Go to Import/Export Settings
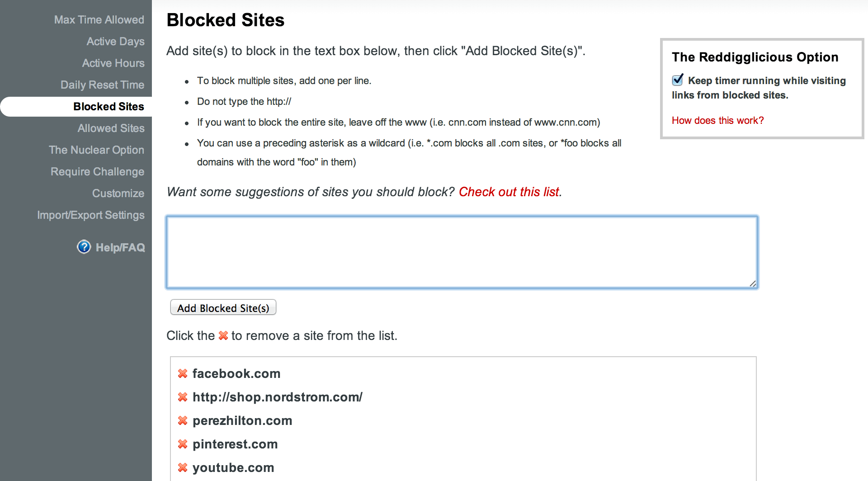 pyautogui.click(x=90, y=215)
